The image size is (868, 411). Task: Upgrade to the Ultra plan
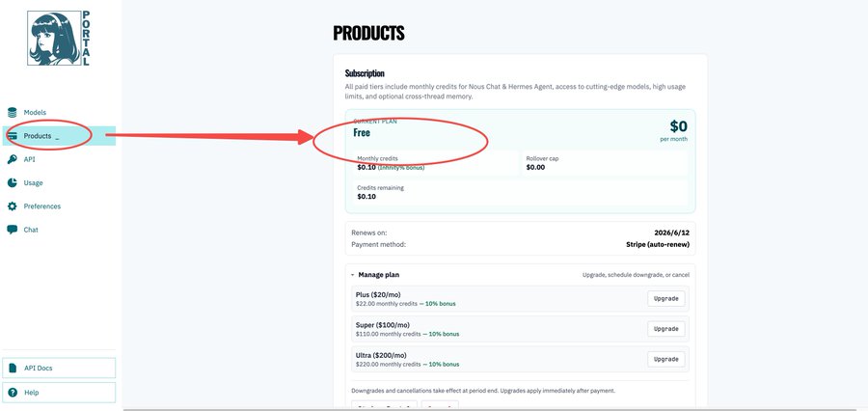665,359
